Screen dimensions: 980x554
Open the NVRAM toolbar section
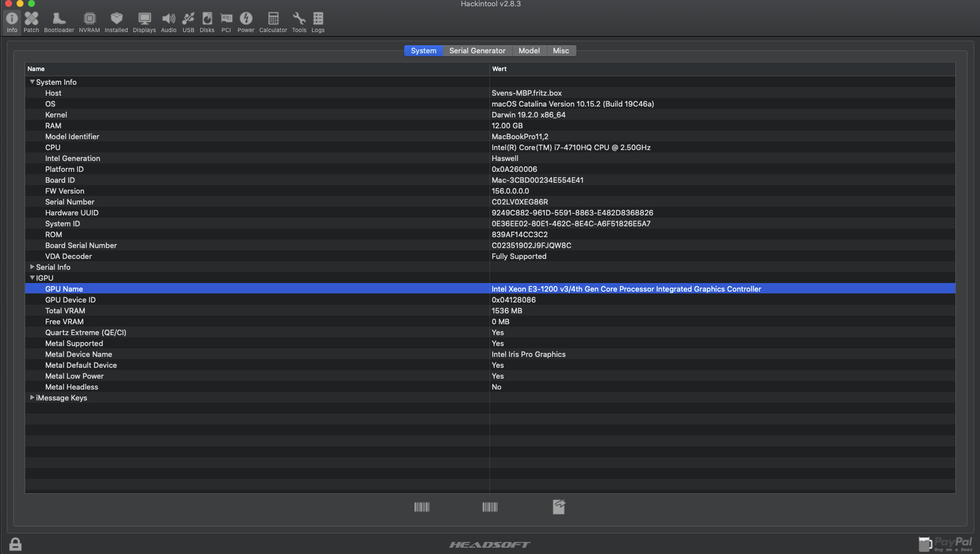[89, 22]
